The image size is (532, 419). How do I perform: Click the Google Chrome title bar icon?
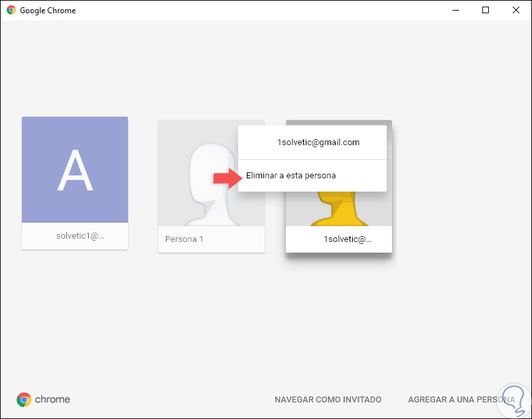(x=11, y=10)
